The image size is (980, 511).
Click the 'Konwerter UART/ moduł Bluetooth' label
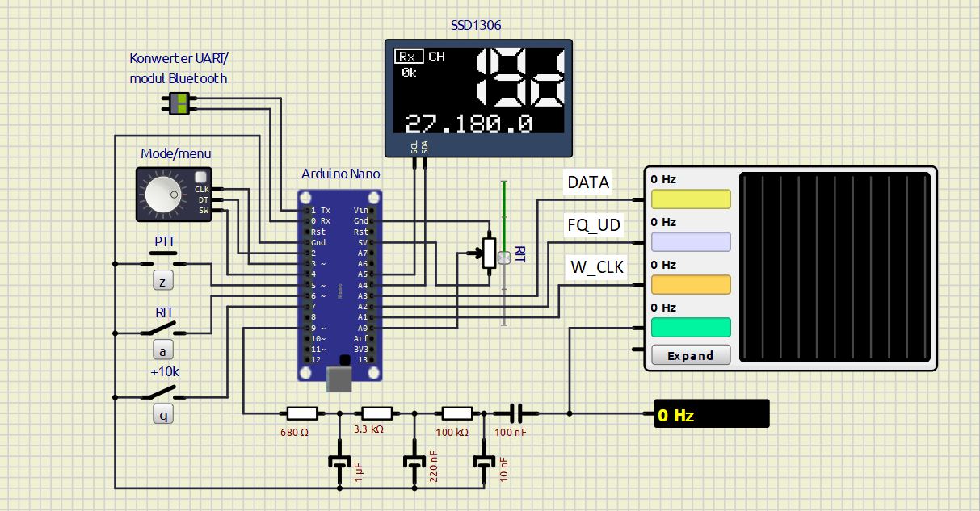point(179,68)
